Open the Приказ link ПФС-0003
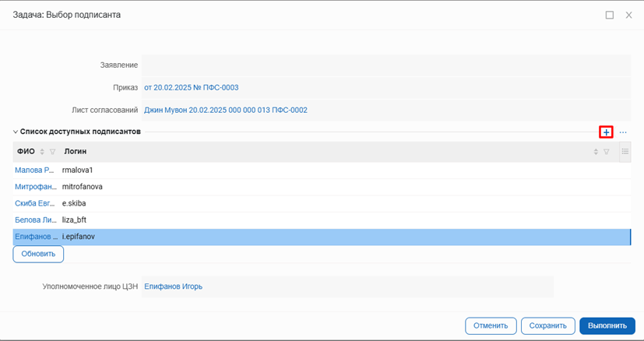Image resolution: width=644 pixels, height=341 pixels. (191, 88)
